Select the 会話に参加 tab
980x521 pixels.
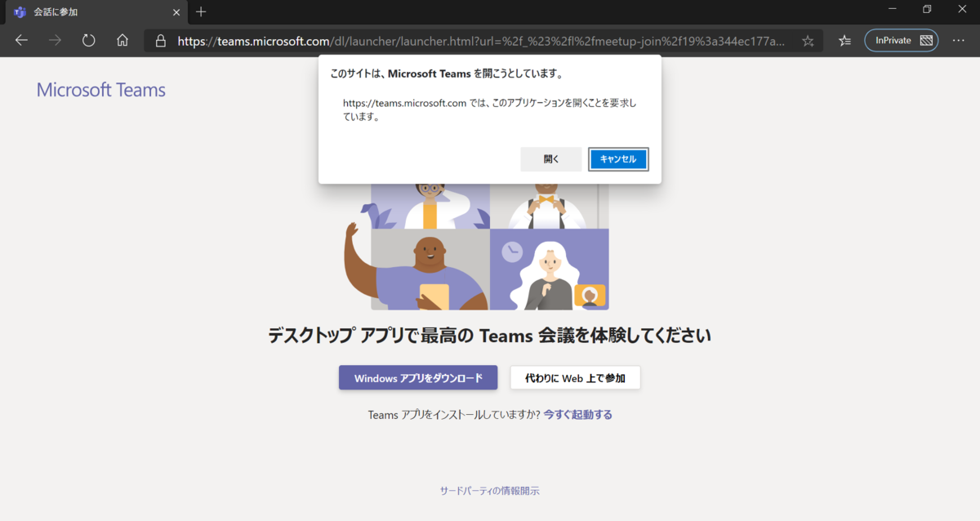[x=96, y=12]
